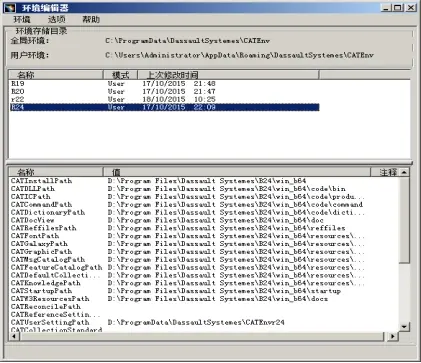Click the horizontal scrollbar left arrow
421x363 pixels.
pyautogui.click(x=14, y=336)
